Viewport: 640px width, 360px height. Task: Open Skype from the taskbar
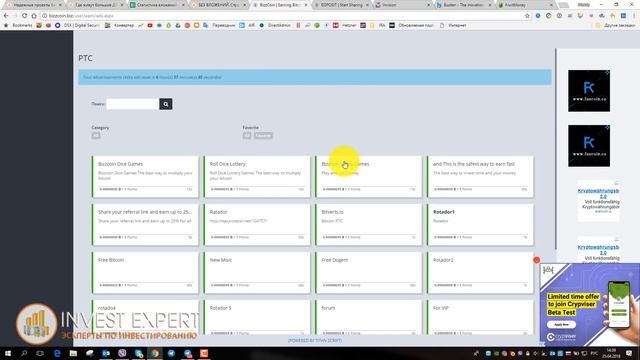139,353
